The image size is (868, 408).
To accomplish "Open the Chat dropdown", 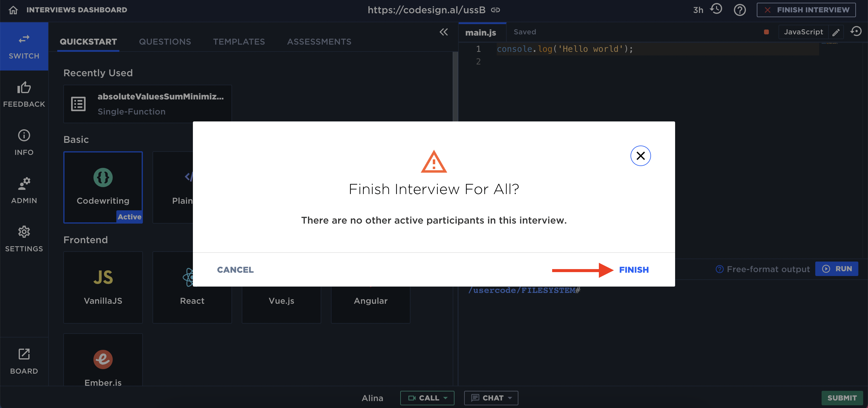I will [x=491, y=398].
